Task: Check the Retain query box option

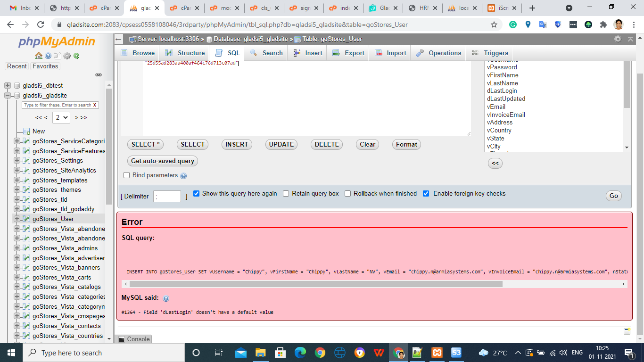Action: [286, 194]
